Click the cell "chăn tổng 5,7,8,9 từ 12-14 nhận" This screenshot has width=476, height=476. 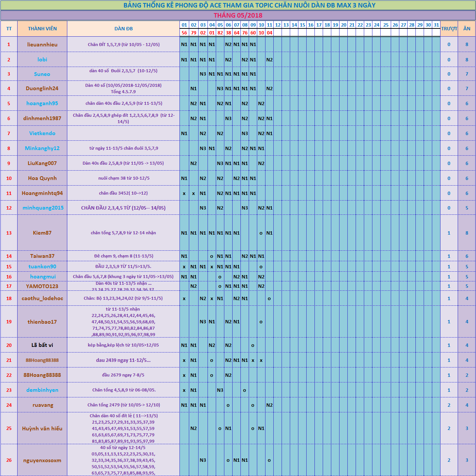(x=123, y=233)
